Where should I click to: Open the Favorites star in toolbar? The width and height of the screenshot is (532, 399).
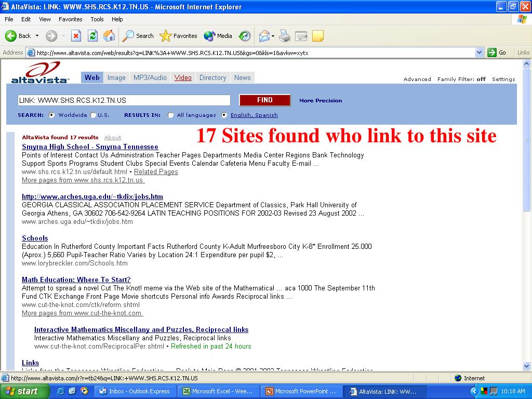point(178,36)
